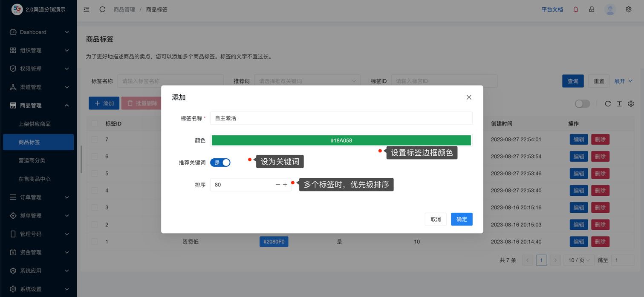644x297 pixels.
Task: Click the refresh icon beside the breadcrumb
Action: coord(102,9)
